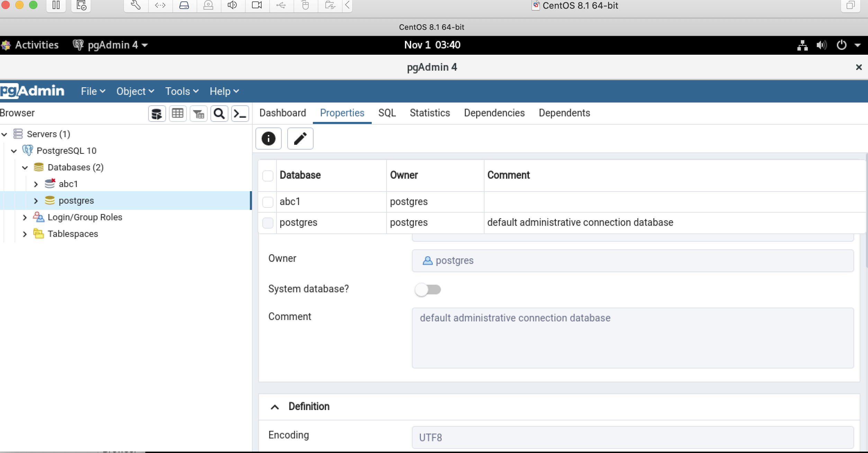Screen dimensions: 868x453
Task: Click the grid view icon in the Browser toolbar
Action: (x=178, y=113)
